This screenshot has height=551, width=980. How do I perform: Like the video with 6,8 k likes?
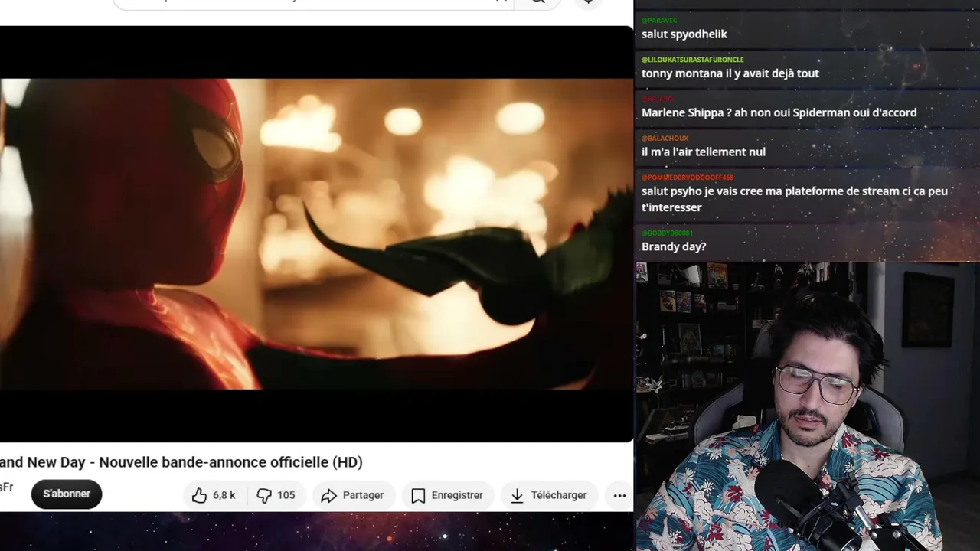[x=215, y=495]
